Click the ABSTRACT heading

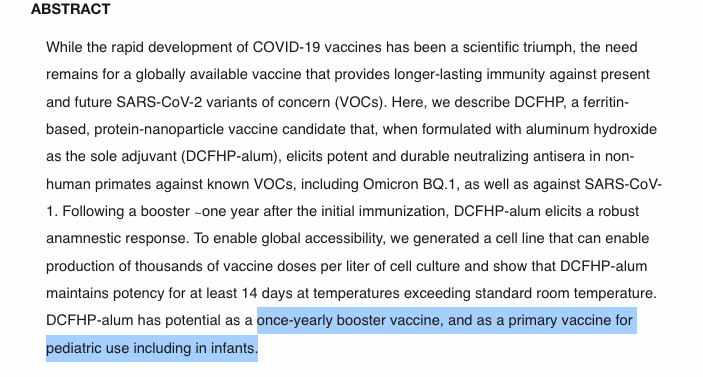click(70, 9)
